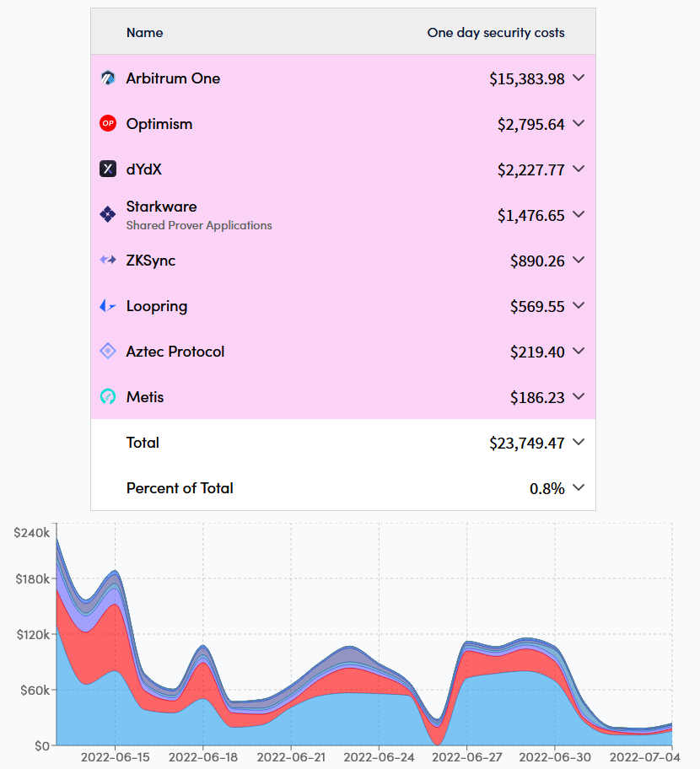Click the Arbitrum One logo icon
700x769 pixels.
coord(108,78)
